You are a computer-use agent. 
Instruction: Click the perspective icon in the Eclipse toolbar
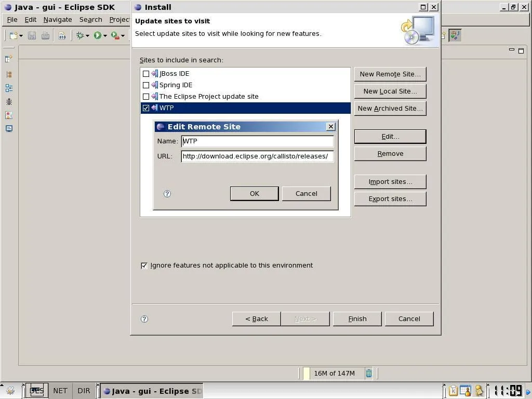[x=455, y=35]
